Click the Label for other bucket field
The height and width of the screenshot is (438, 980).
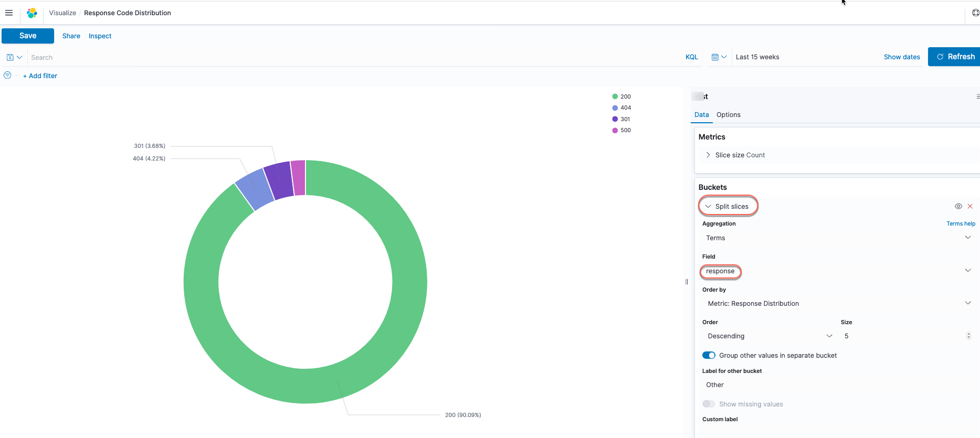click(838, 384)
